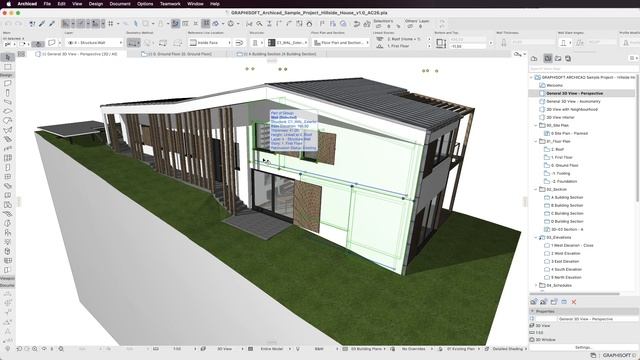Click the Bottom and Top wall height icon
The height and width of the screenshot is (360, 640).
coord(441,43)
